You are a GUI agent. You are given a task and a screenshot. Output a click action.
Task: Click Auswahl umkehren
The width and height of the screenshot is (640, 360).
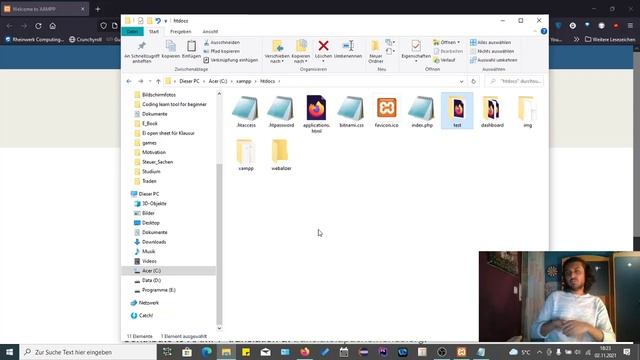(x=493, y=60)
